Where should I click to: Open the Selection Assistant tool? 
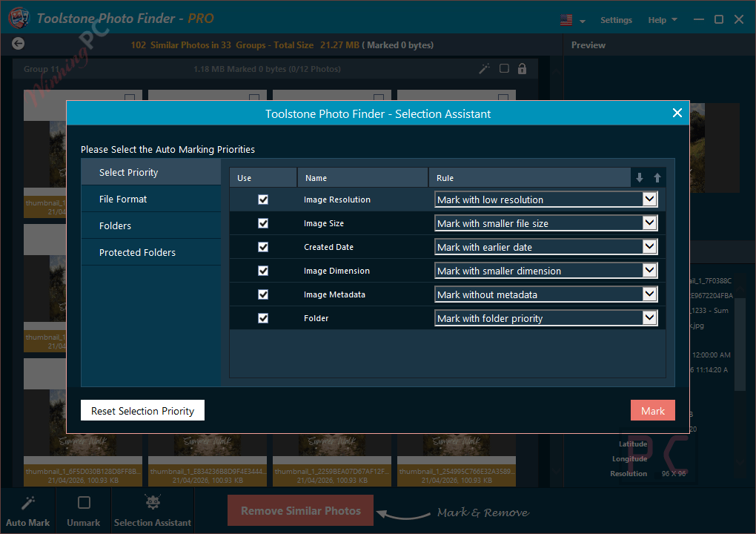[153, 510]
